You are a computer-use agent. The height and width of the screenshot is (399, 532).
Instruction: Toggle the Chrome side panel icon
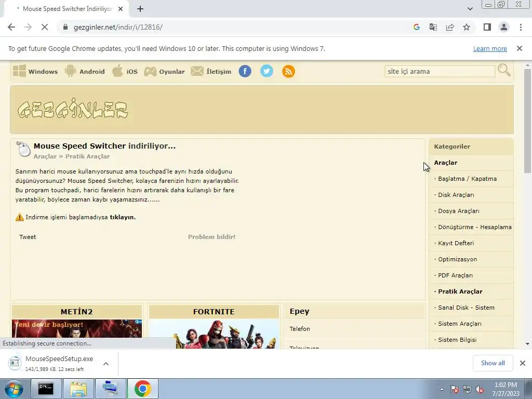click(487, 27)
